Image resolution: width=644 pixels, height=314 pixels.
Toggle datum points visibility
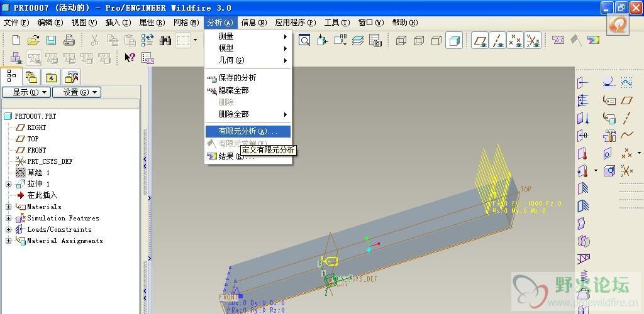[515, 40]
